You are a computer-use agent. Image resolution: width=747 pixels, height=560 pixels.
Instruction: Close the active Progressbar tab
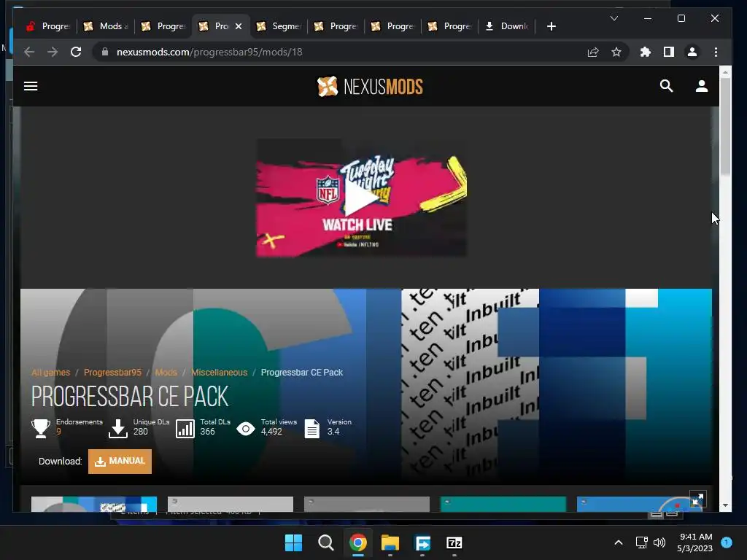(239, 26)
